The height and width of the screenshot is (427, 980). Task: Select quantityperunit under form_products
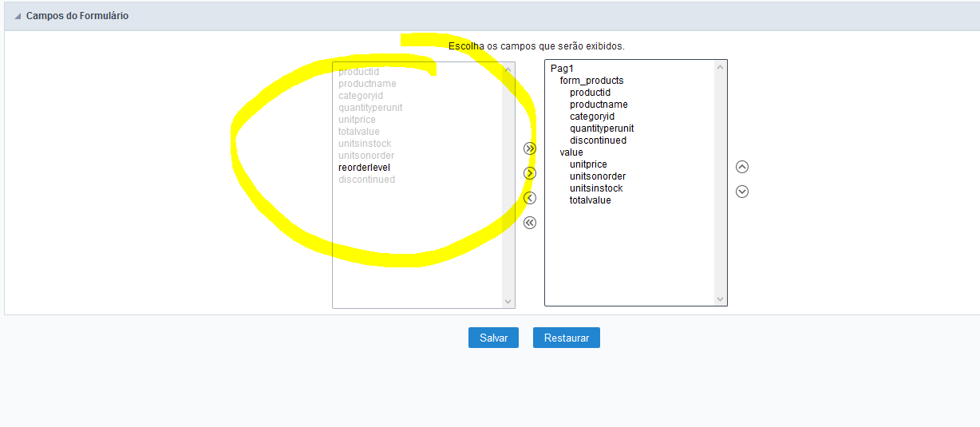(x=602, y=128)
